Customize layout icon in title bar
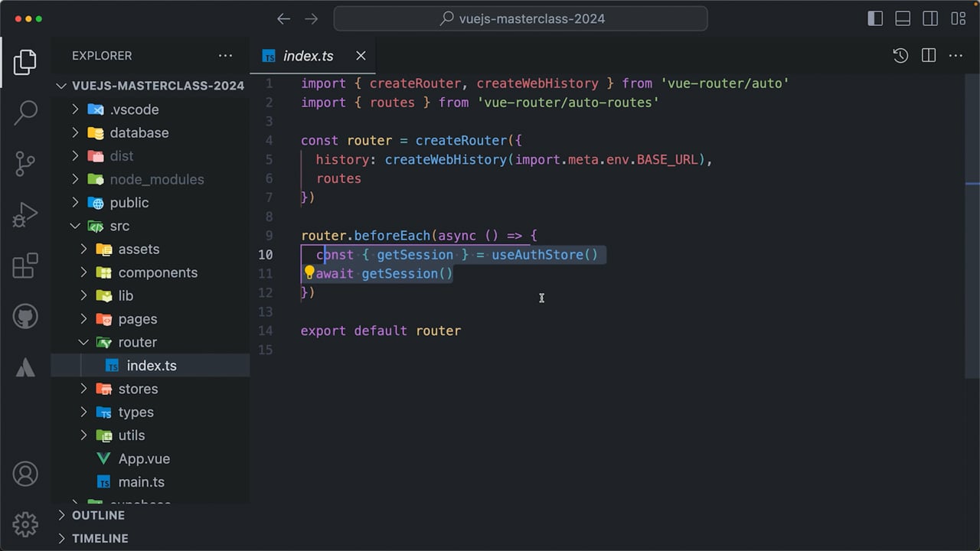Viewport: 980px width, 551px height. [x=958, y=19]
